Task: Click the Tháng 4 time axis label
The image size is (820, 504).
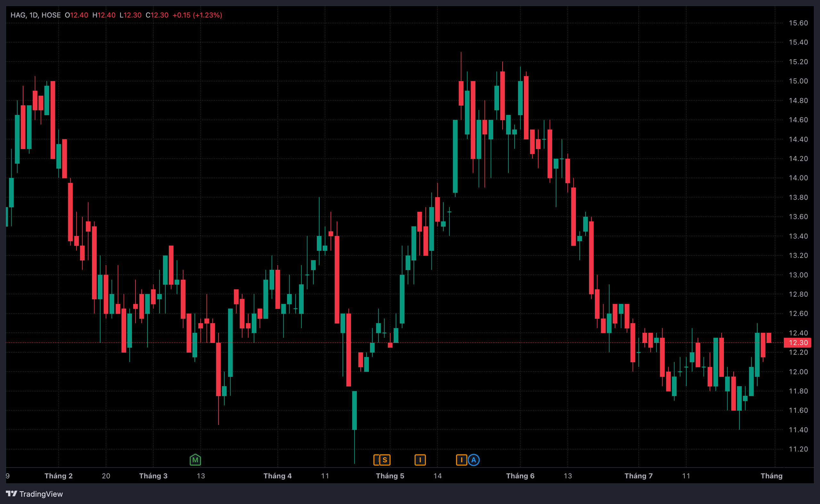Action: (x=278, y=476)
